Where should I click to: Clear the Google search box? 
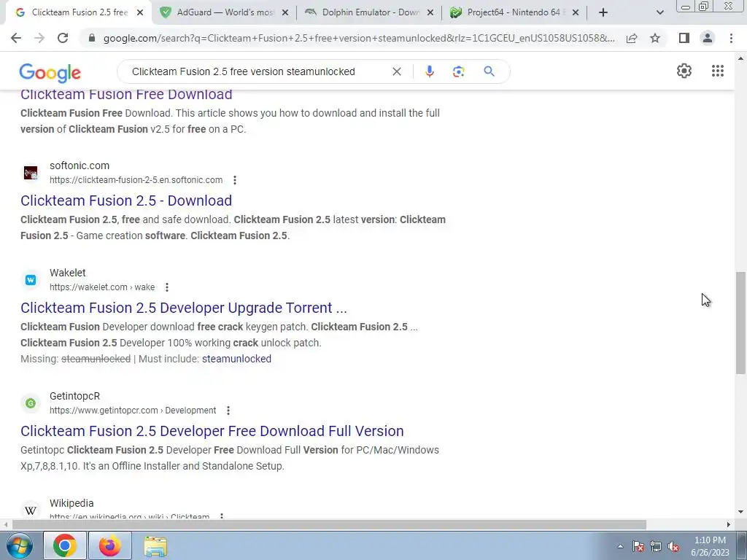tap(396, 71)
